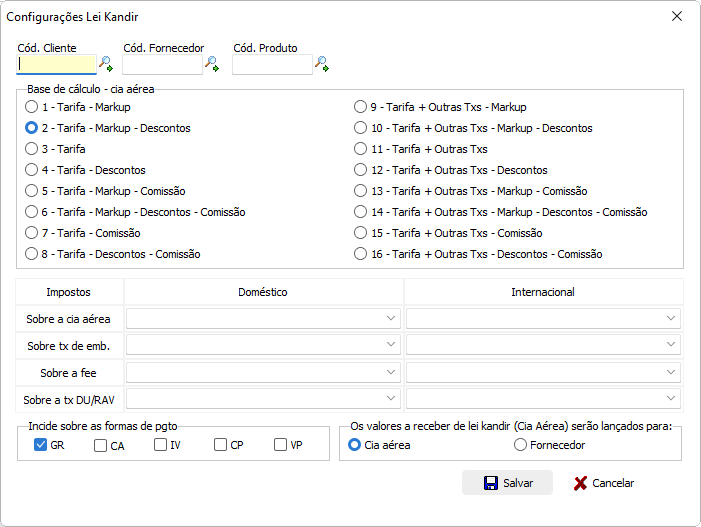
Task: Click the Sobre a tx DU/RAV row label
Action: pyautogui.click(x=69, y=400)
